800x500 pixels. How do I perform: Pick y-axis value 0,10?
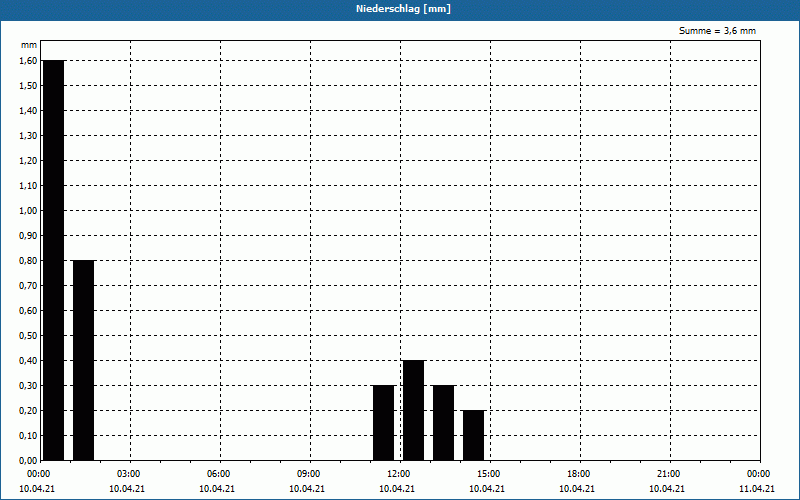[x=28, y=435]
